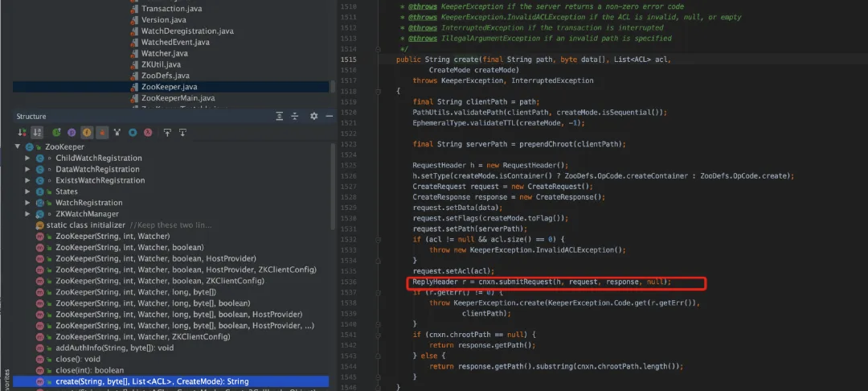Expand the WatchRegistration node
The width and height of the screenshot is (868, 391).
coord(27,203)
